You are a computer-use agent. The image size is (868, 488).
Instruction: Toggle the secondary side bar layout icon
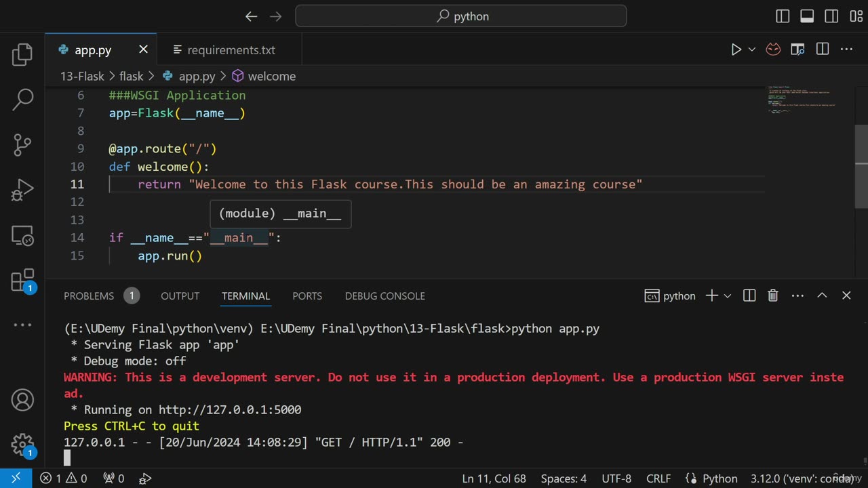pyautogui.click(x=831, y=16)
